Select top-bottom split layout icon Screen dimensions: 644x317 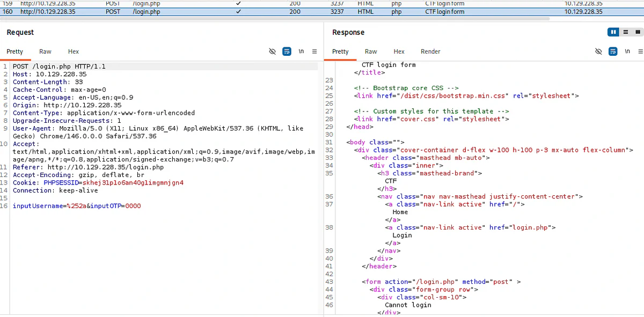(x=626, y=32)
